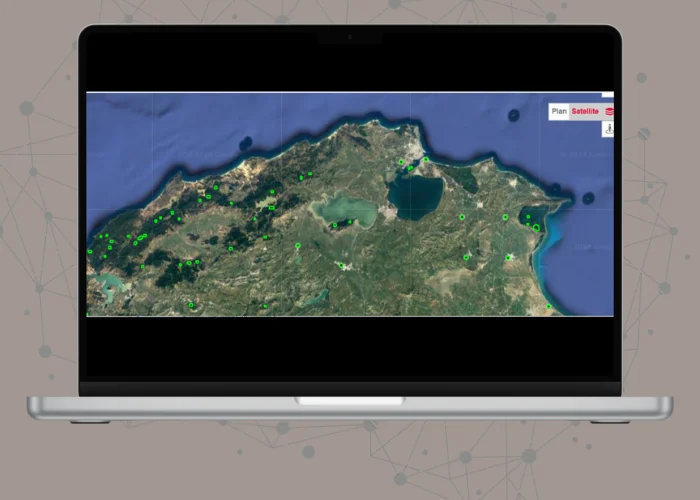Click the dark round spot directly left of Plan
700x500 pixels.
click(514, 115)
